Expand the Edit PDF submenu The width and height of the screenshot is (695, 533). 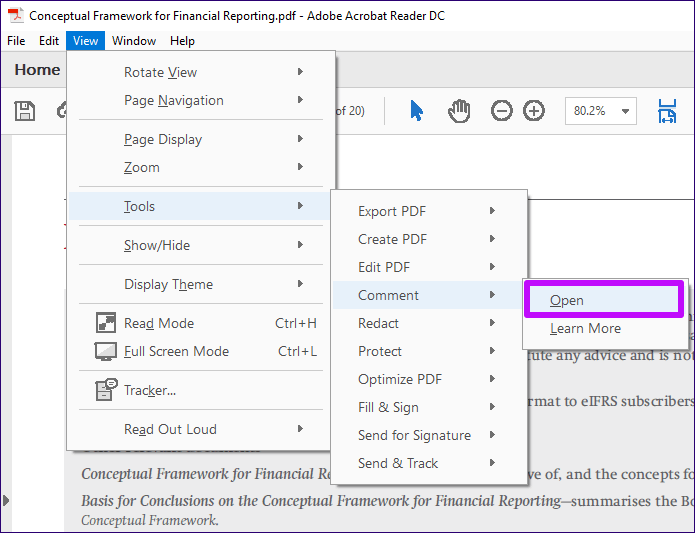point(429,267)
